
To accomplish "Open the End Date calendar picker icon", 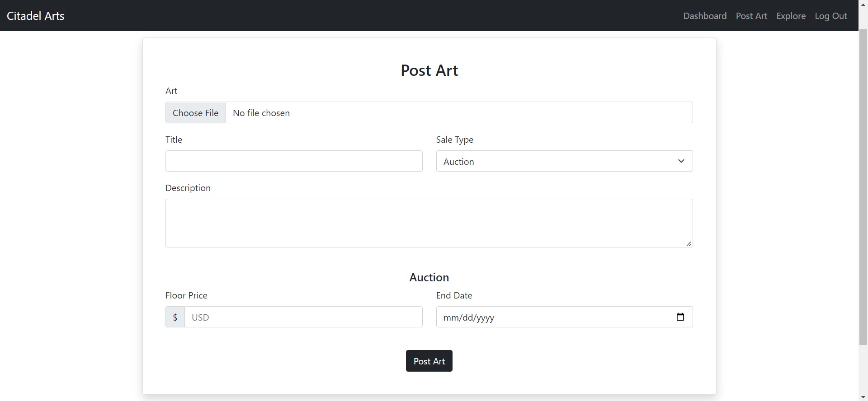I will (680, 317).
